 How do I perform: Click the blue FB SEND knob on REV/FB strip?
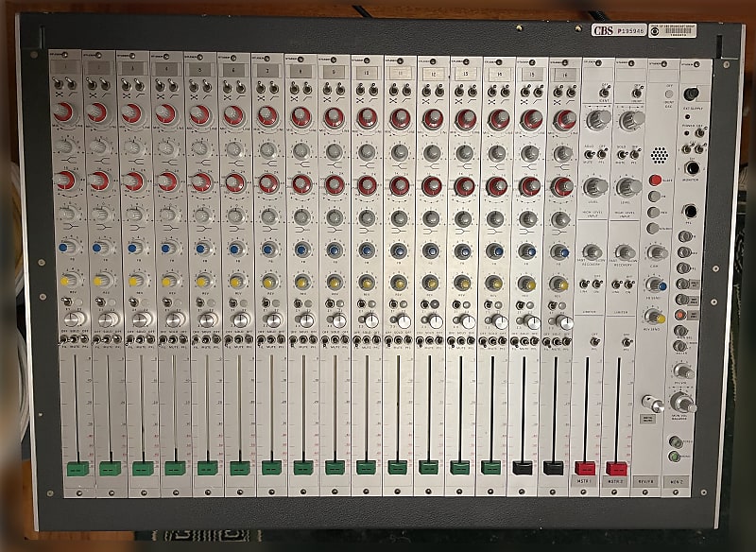click(x=655, y=285)
